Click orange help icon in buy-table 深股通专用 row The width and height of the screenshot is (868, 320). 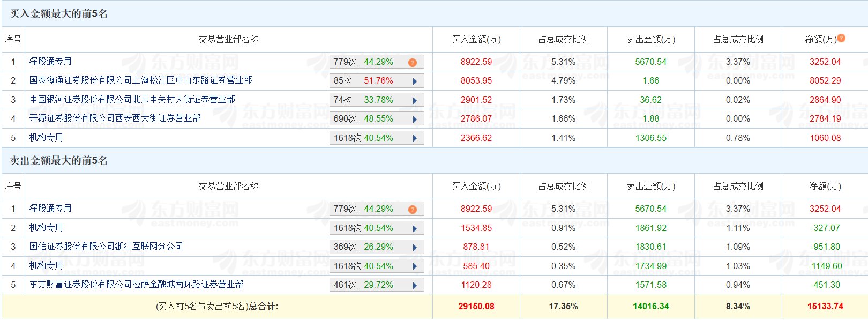tap(412, 62)
